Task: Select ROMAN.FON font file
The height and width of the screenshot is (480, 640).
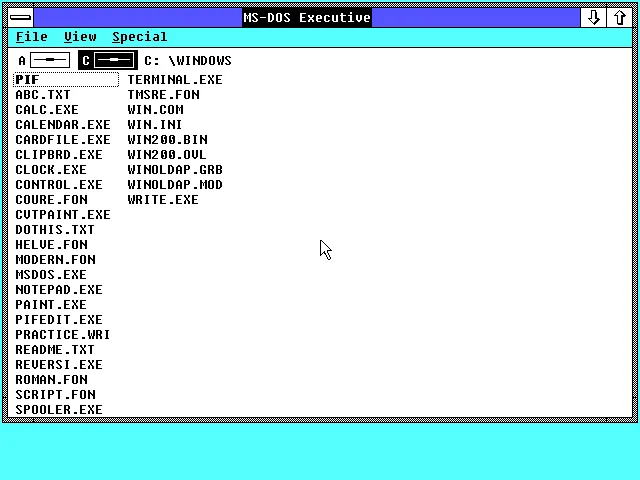Action: (x=51, y=380)
